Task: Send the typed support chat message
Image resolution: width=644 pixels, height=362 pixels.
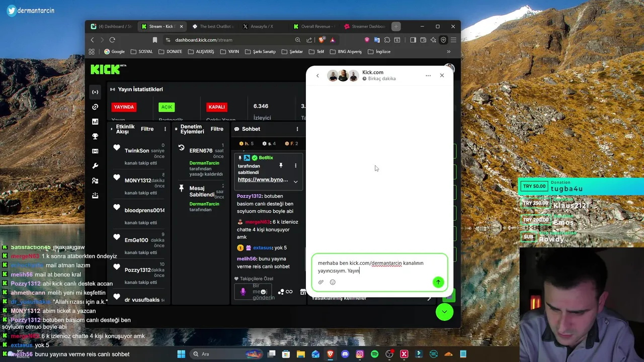Action: (x=438, y=282)
